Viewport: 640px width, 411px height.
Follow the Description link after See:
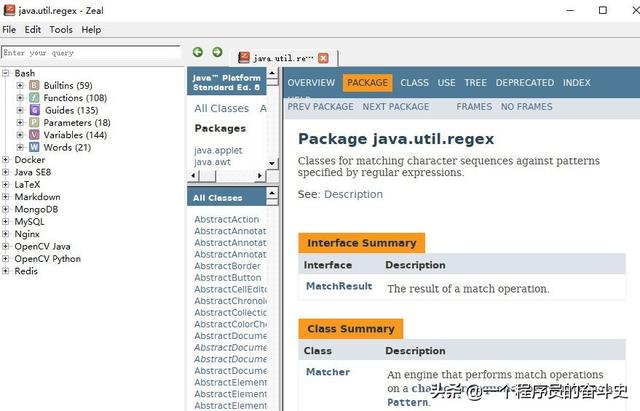pyautogui.click(x=353, y=194)
